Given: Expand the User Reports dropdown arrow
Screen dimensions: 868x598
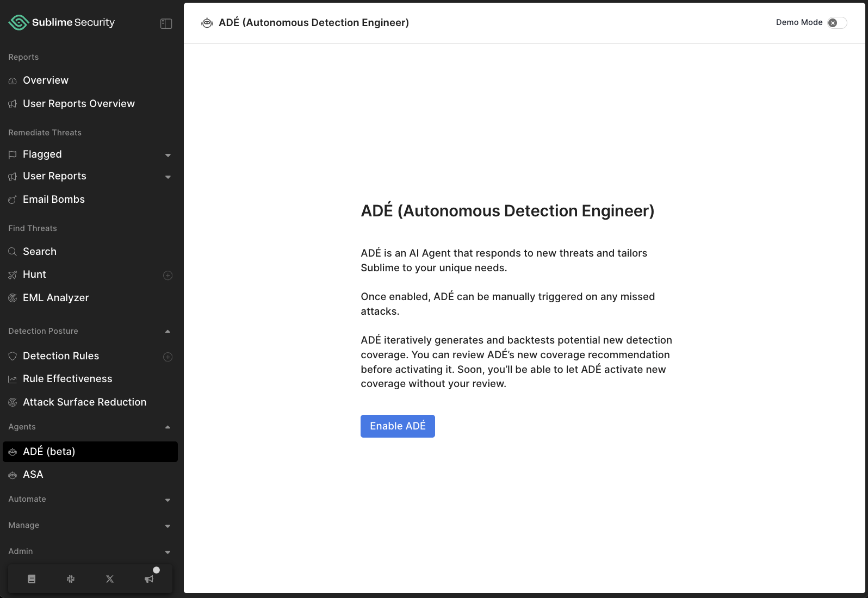Looking at the screenshot, I should coord(168,177).
